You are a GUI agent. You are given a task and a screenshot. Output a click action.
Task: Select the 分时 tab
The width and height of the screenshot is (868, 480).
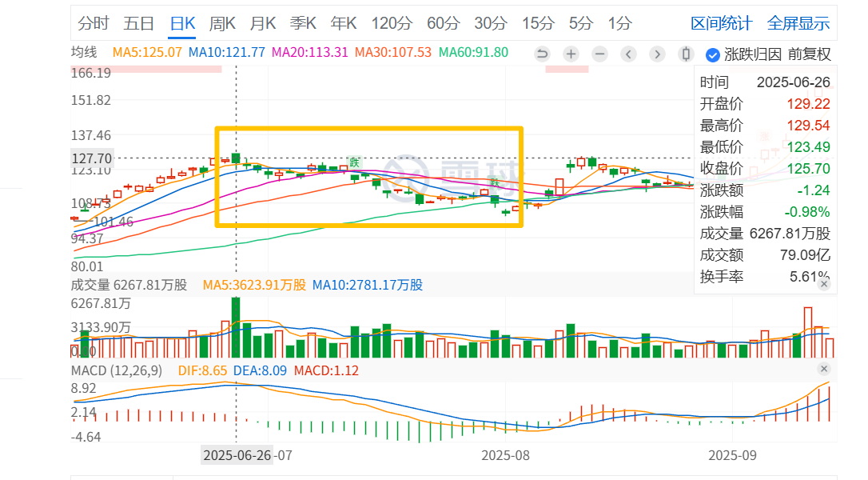click(x=94, y=23)
